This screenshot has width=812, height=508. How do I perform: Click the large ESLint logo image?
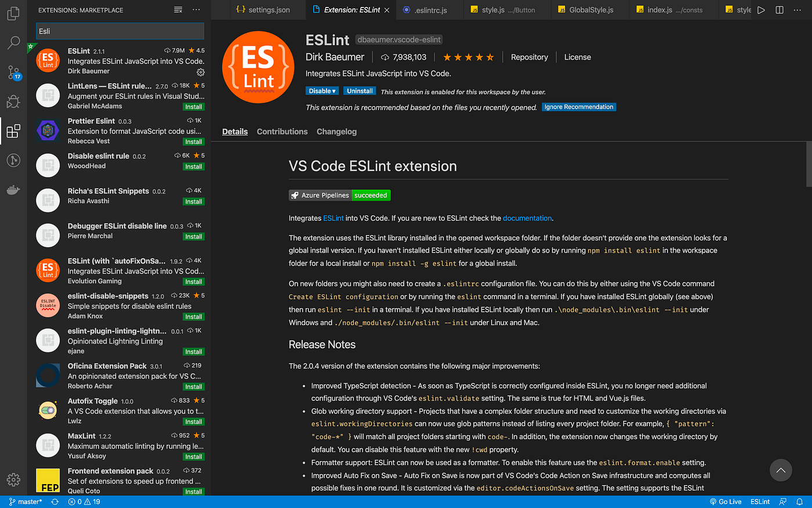click(258, 67)
